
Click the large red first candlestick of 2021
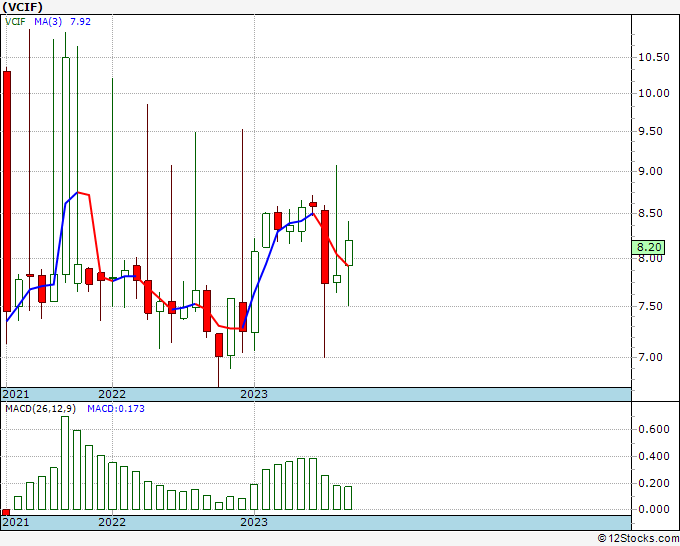[7, 191]
